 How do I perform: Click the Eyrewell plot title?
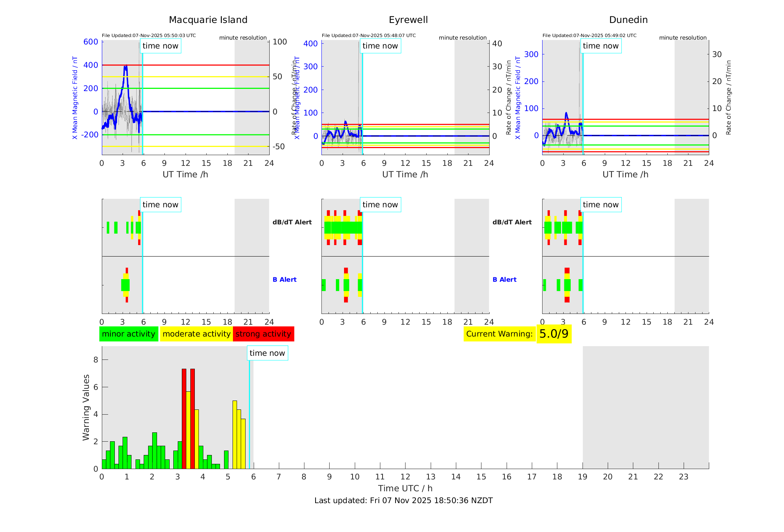pyautogui.click(x=408, y=20)
